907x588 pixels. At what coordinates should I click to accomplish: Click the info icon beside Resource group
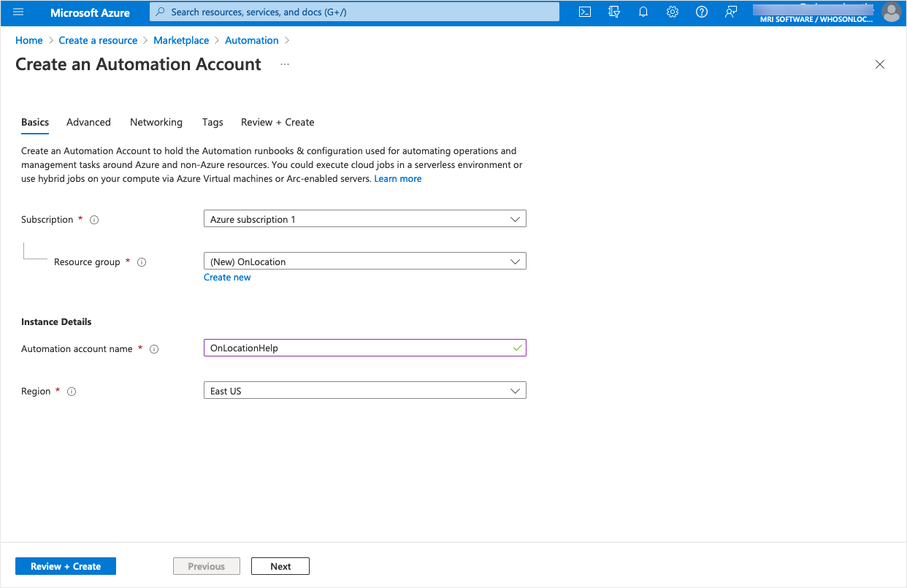pos(142,262)
